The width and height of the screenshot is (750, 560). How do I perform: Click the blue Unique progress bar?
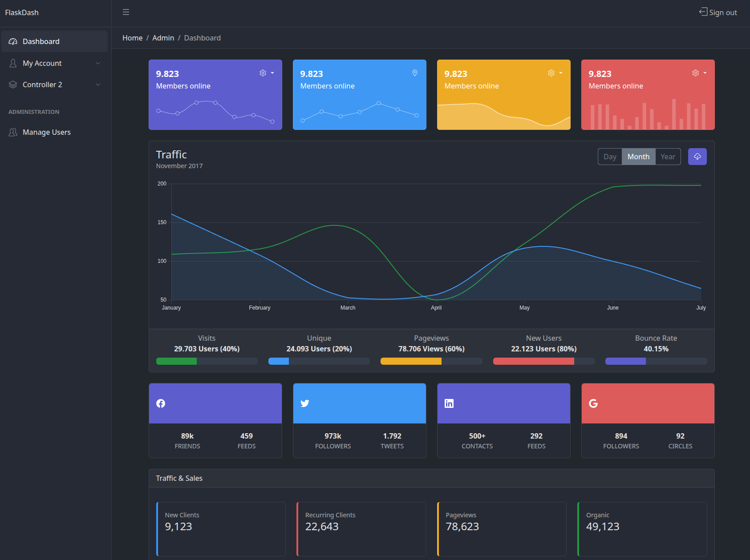(x=279, y=361)
